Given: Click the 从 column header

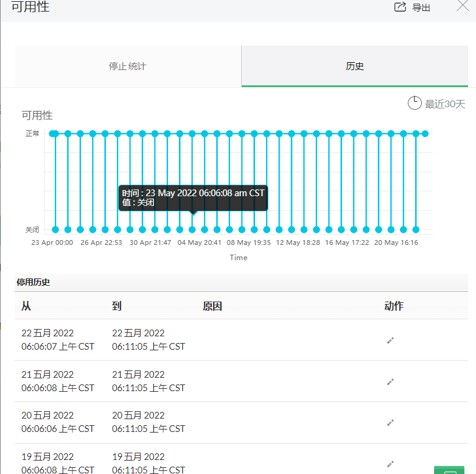Looking at the screenshot, I should click(x=26, y=306).
